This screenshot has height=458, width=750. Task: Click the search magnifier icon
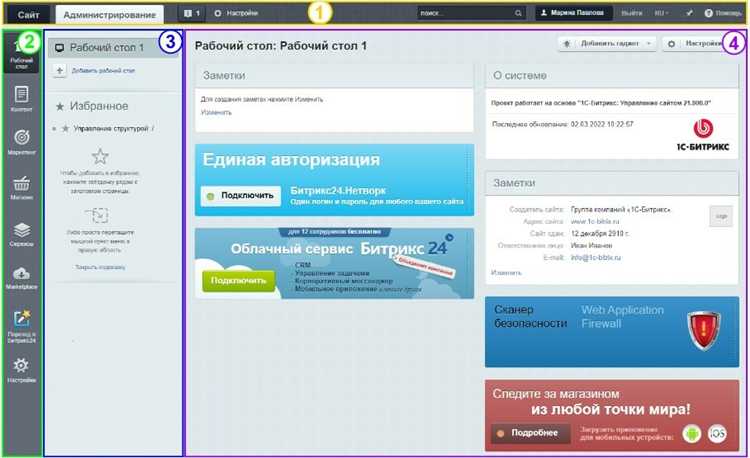point(518,13)
